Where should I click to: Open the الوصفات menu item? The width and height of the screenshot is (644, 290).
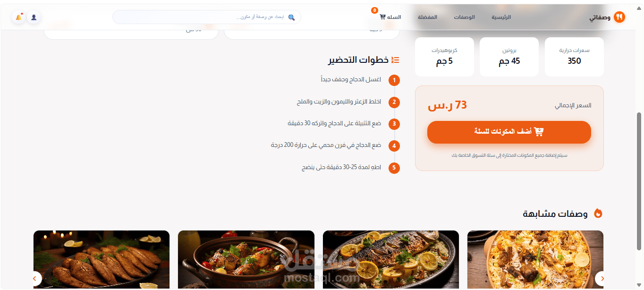click(x=465, y=17)
